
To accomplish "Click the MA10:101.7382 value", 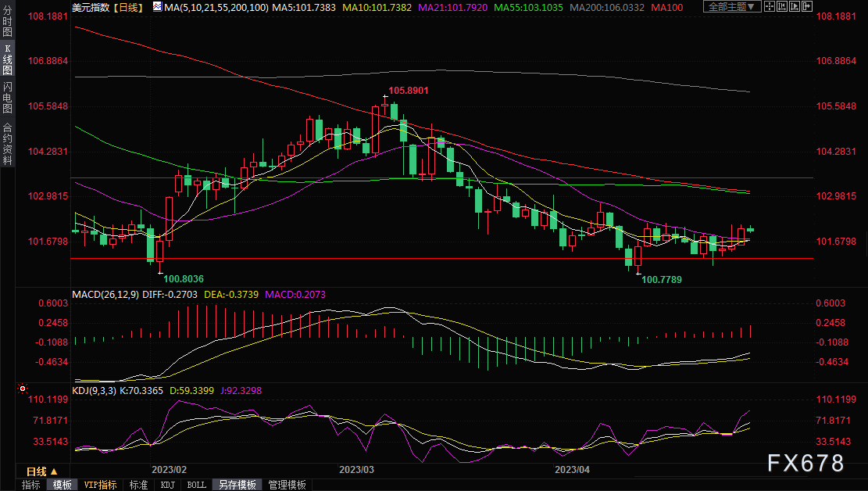I will click(377, 7).
